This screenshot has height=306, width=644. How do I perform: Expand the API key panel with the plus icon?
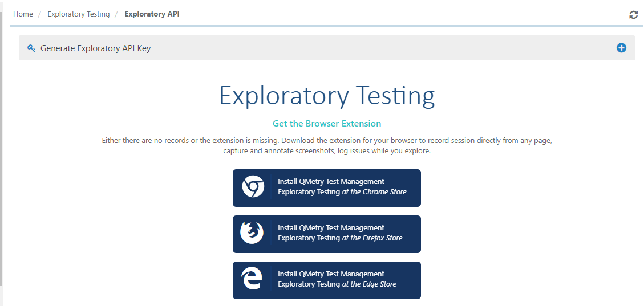click(621, 48)
